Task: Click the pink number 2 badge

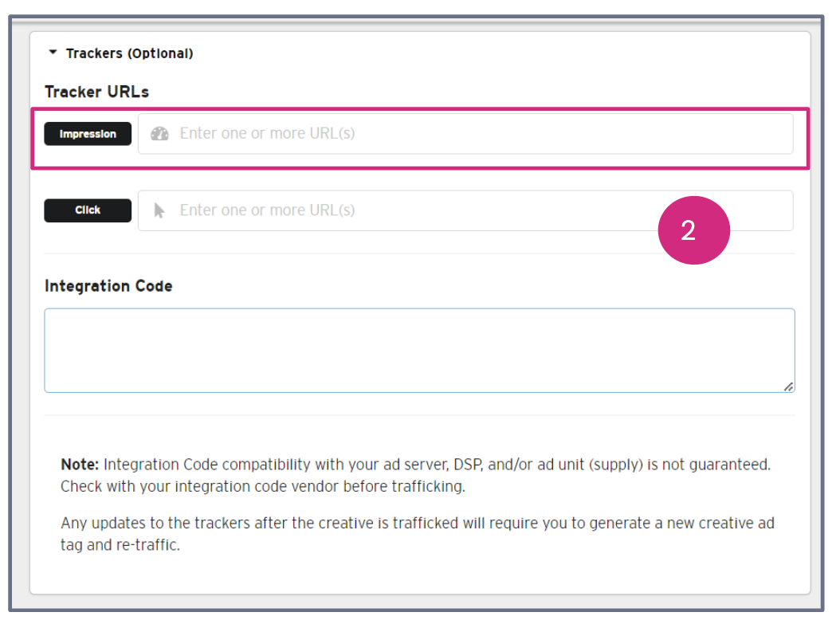Action: coord(693,230)
